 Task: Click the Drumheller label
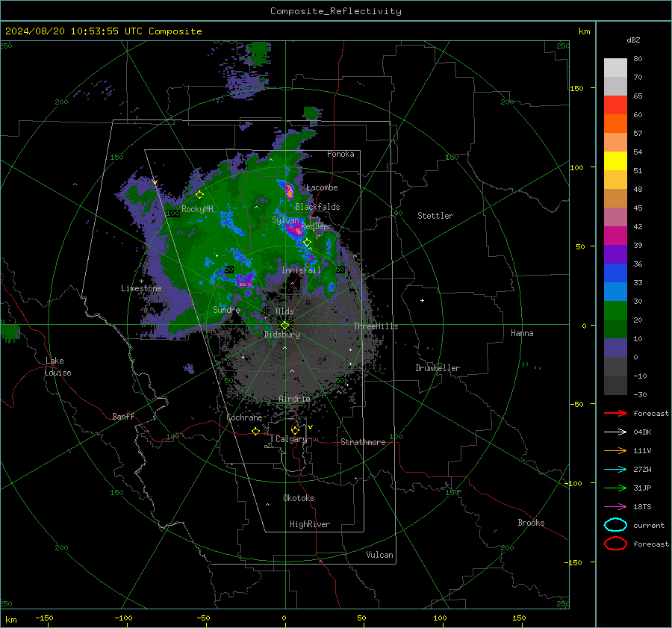[x=438, y=368]
